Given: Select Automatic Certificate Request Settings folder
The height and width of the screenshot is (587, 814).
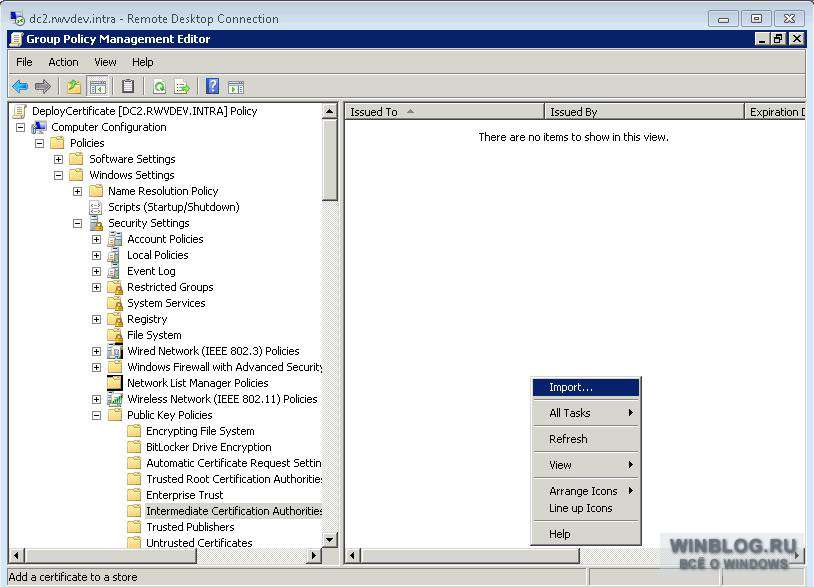Looking at the screenshot, I should coord(234,463).
